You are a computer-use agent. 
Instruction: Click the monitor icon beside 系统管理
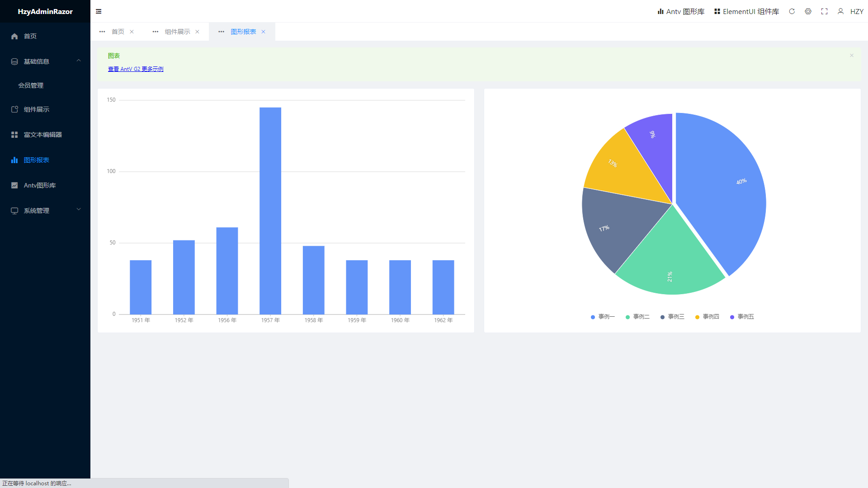tap(14, 211)
